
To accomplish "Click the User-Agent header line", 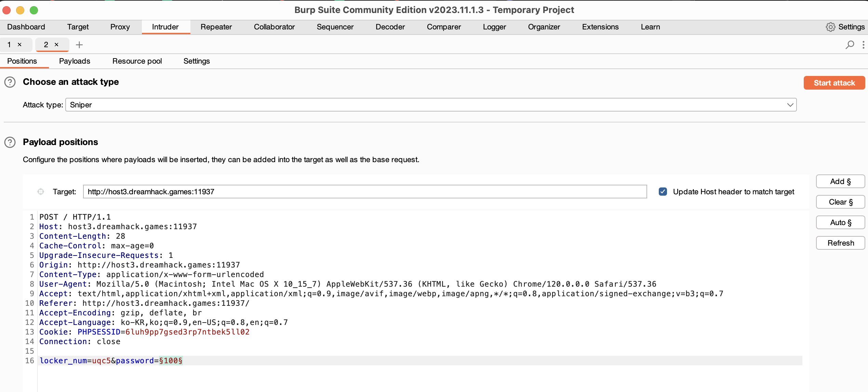I will click(348, 284).
